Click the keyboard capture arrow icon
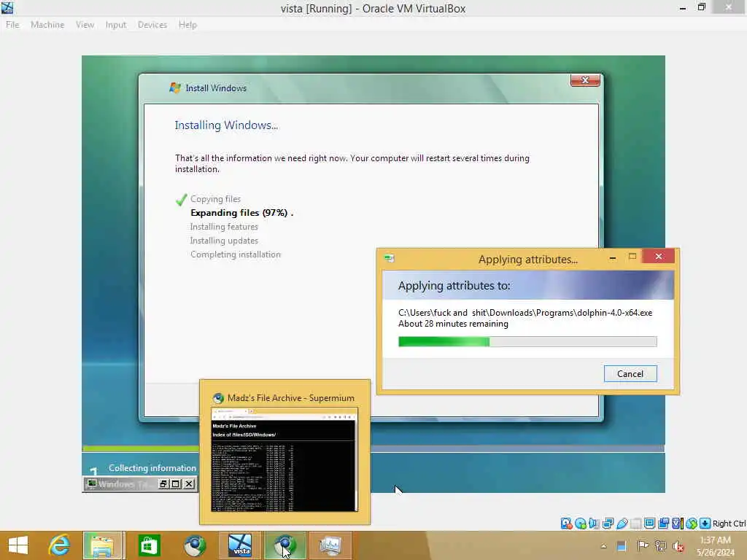Image resolution: width=747 pixels, height=560 pixels. coord(705,524)
